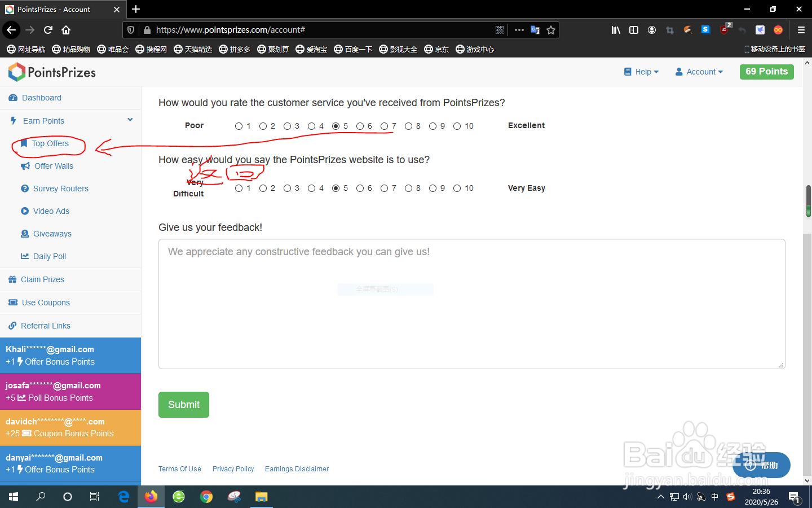Open a new browser tab
Image resolution: width=812 pixels, height=508 pixels.
136,9
